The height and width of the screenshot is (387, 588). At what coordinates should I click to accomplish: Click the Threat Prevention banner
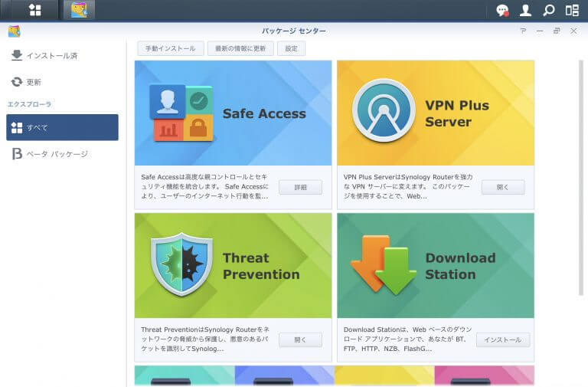[x=234, y=266]
